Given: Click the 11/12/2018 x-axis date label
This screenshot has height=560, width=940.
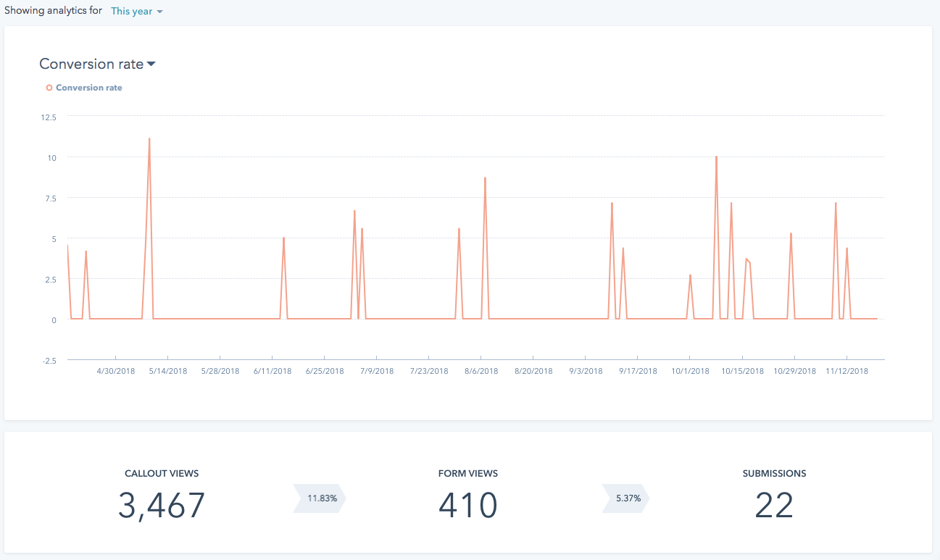Looking at the screenshot, I should (847, 371).
